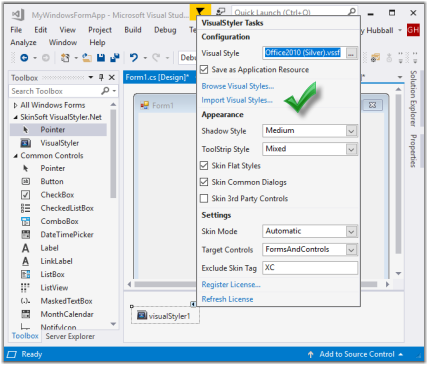Open Search Toolbox options dropdown arrow
The width and height of the screenshot is (428, 365).
[x=114, y=91]
